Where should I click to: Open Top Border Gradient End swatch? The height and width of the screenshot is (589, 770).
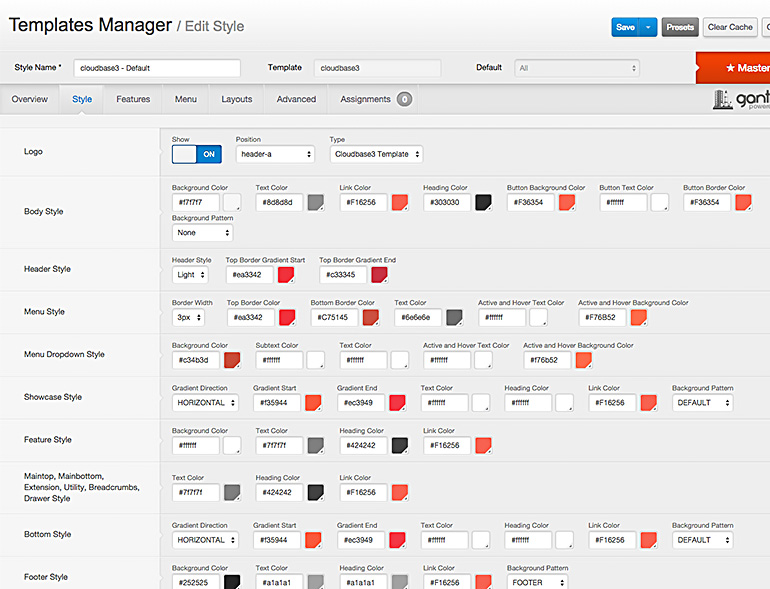[380, 275]
